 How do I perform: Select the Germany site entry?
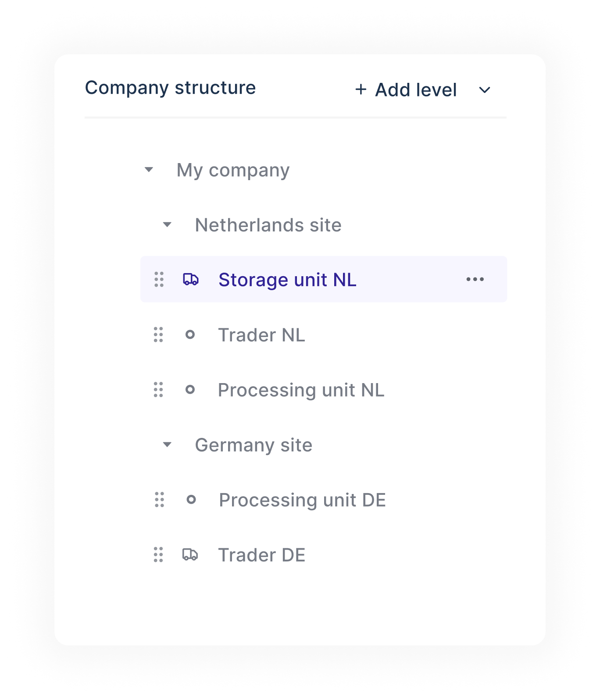tap(254, 444)
